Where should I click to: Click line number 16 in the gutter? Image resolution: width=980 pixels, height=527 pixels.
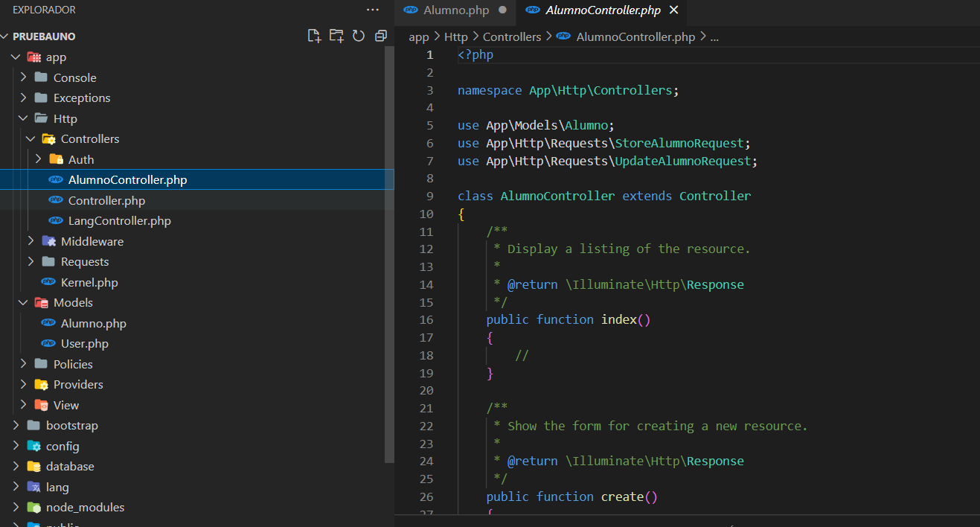(426, 319)
